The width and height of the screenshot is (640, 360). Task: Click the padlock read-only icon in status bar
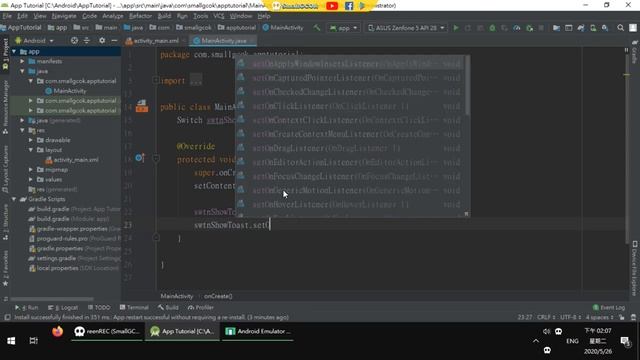[621, 317]
